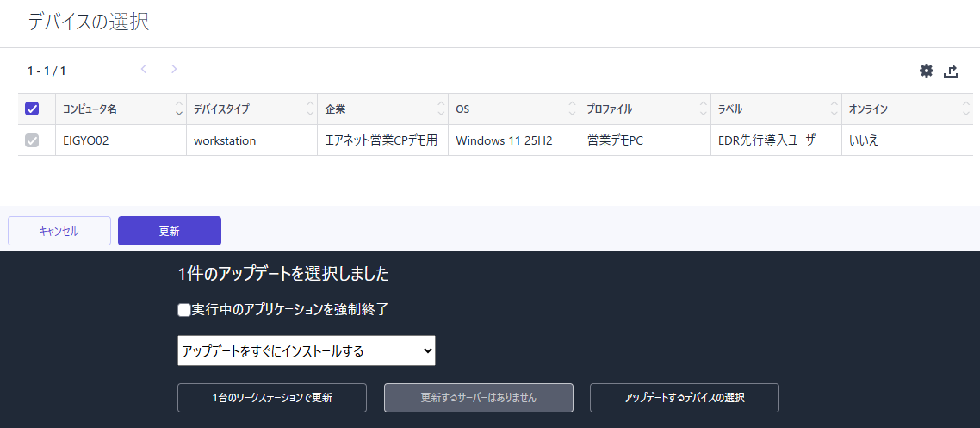Screen dimensions: 980x428
Task: Click the オンライン column header
Action: (x=868, y=109)
